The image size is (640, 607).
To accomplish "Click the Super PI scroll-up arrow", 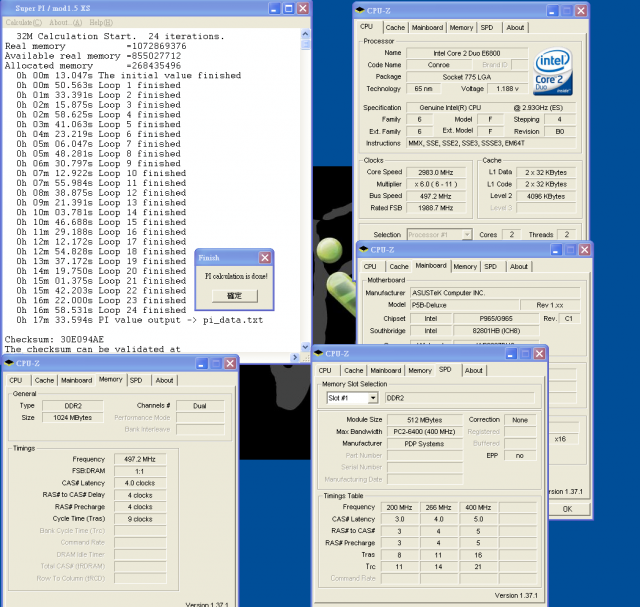I will click(305, 33).
